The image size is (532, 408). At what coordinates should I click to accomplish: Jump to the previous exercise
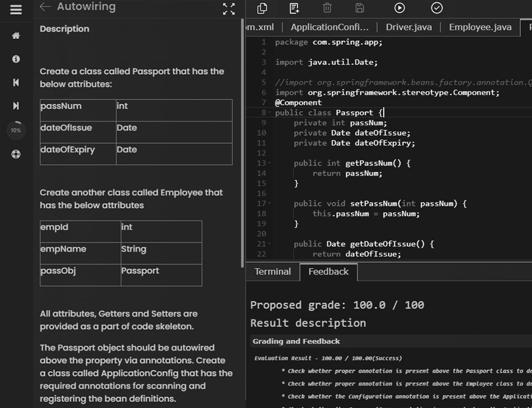16,82
